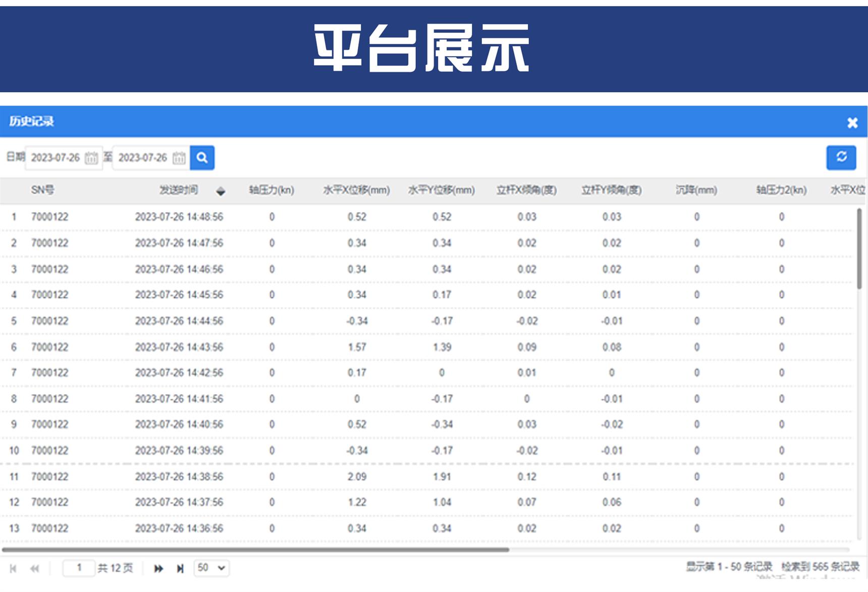868x592 pixels.
Task: Click the 轴压力2(kn) column header
Action: [x=781, y=190]
